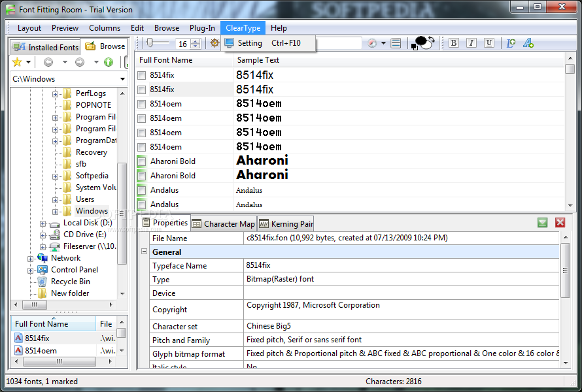Pick the black foreground color swatch
This screenshot has height=392, width=582.
point(421,41)
